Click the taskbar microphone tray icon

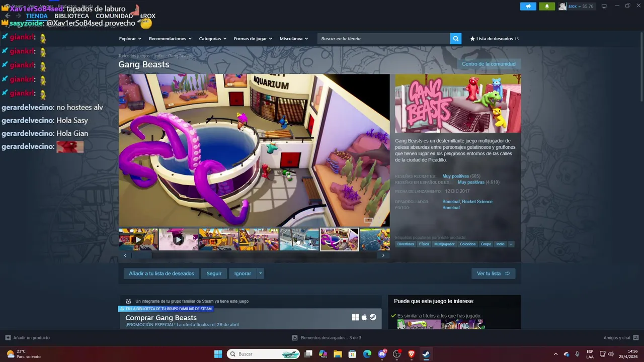[577, 354]
